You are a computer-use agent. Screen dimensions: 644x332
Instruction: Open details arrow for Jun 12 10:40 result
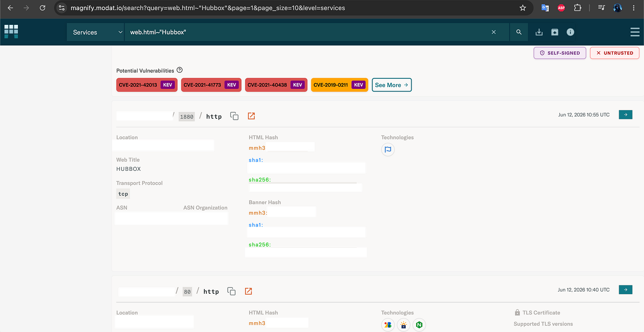pyautogui.click(x=626, y=290)
